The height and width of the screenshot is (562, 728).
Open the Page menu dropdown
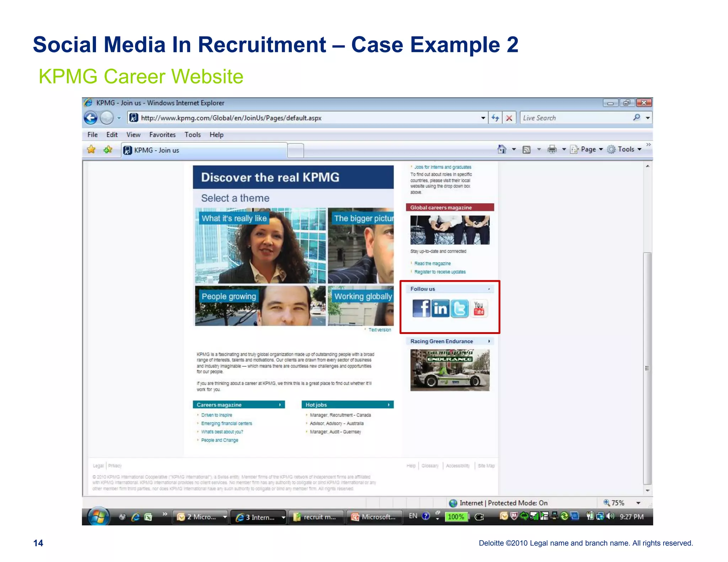pos(587,150)
